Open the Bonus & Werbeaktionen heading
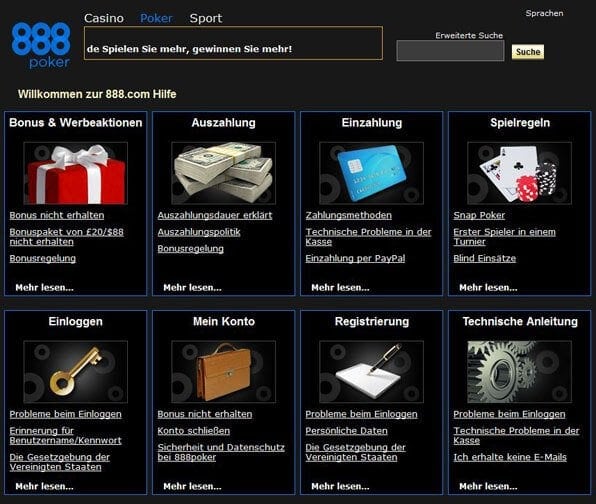 tap(76, 122)
